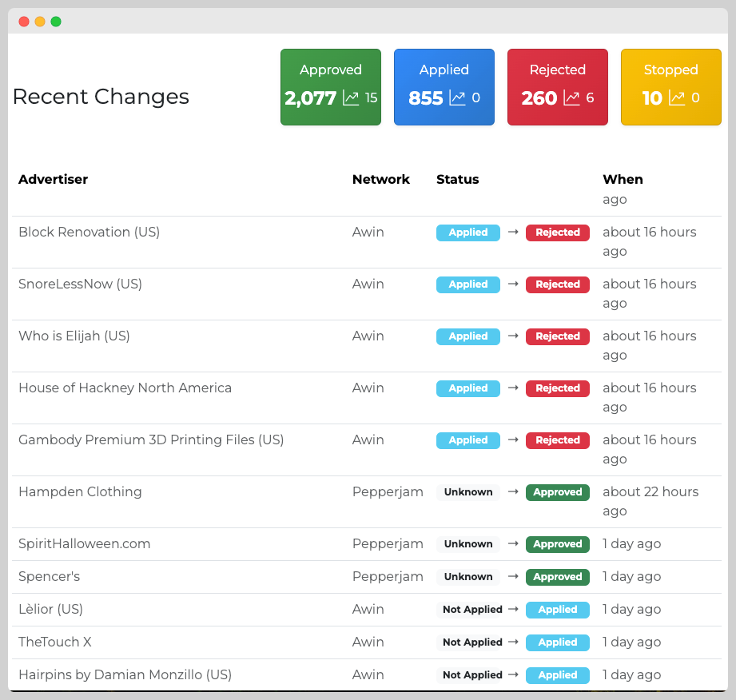Click 'about 22 hours ago' timestamp
Viewport: 736px width, 700px height.
(x=650, y=501)
